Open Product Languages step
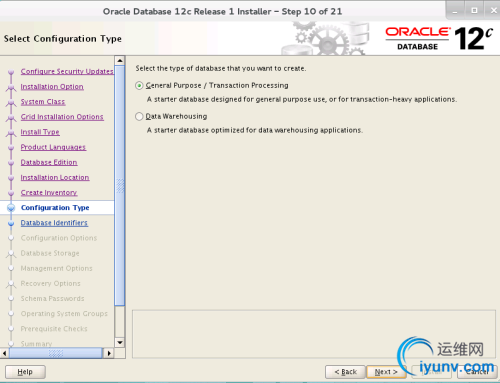The image size is (500, 383). pyautogui.click(x=53, y=147)
